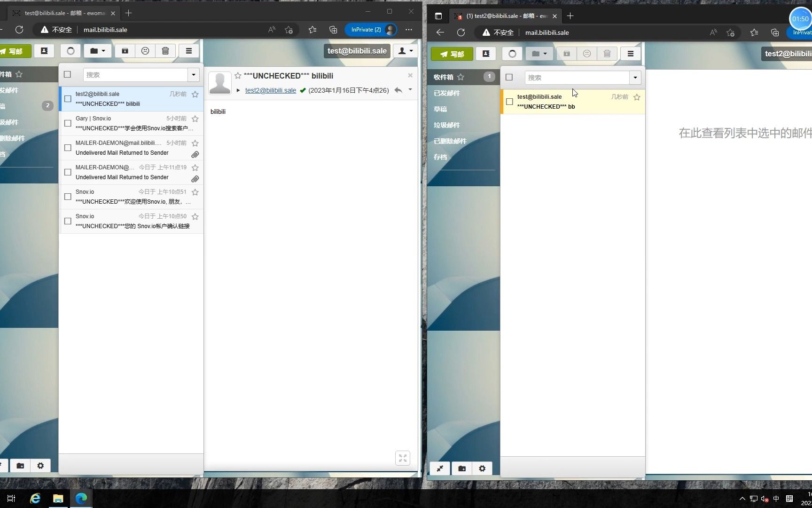Viewport: 812px width, 508px height.
Task: Star the Snov.io 上午10点51 message
Action: pos(195,192)
